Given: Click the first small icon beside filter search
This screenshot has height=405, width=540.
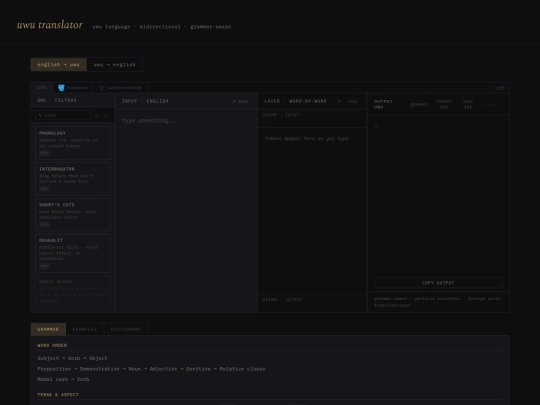Looking at the screenshot, I should pyautogui.click(x=97, y=115).
